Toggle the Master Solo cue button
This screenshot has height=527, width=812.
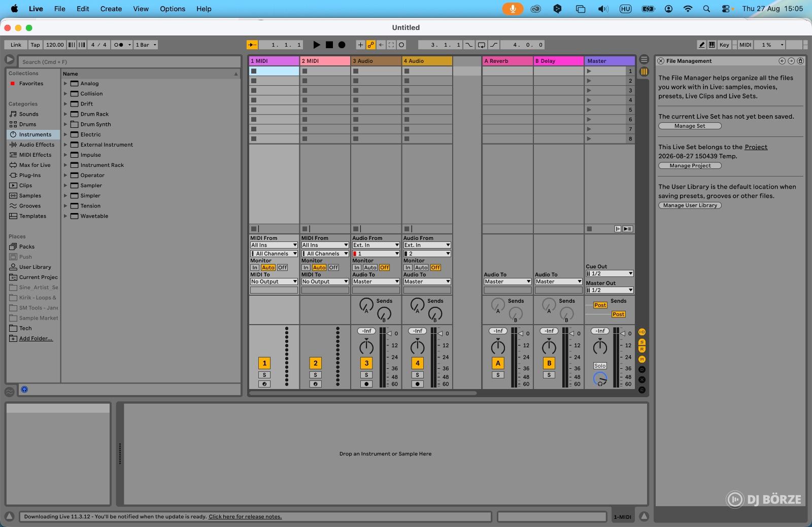[x=600, y=366]
